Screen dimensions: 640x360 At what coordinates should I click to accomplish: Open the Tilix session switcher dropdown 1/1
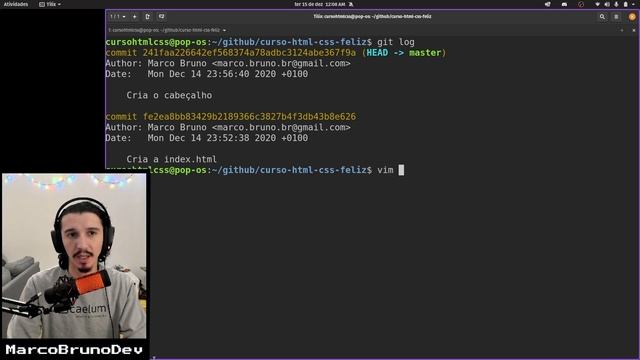(118, 17)
